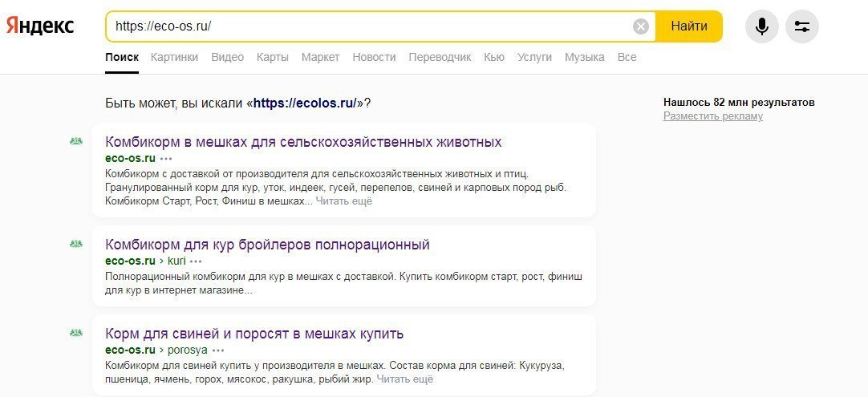The width and height of the screenshot is (868, 397).
Task: Clear the search query with X icon
Action: (x=640, y=26)
